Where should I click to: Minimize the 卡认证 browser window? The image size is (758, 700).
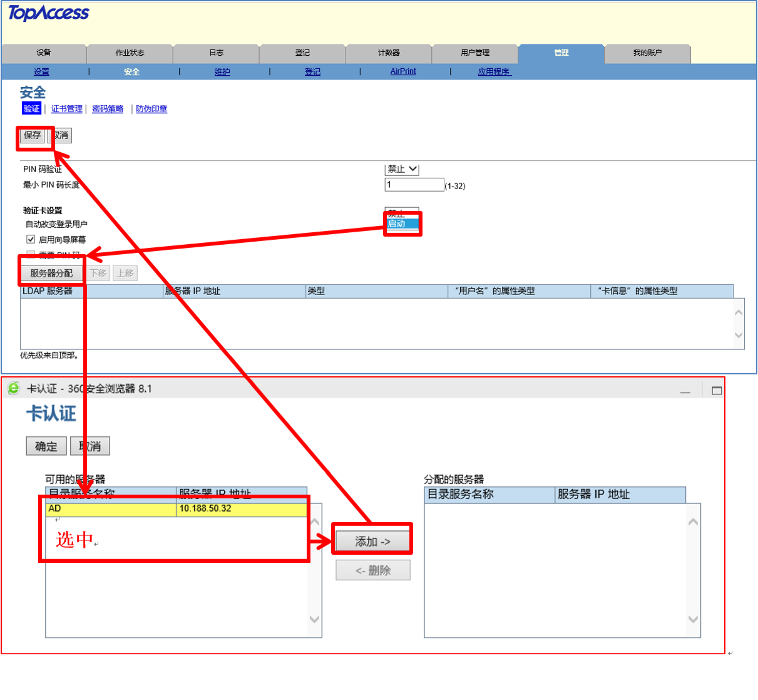[685, 391]
